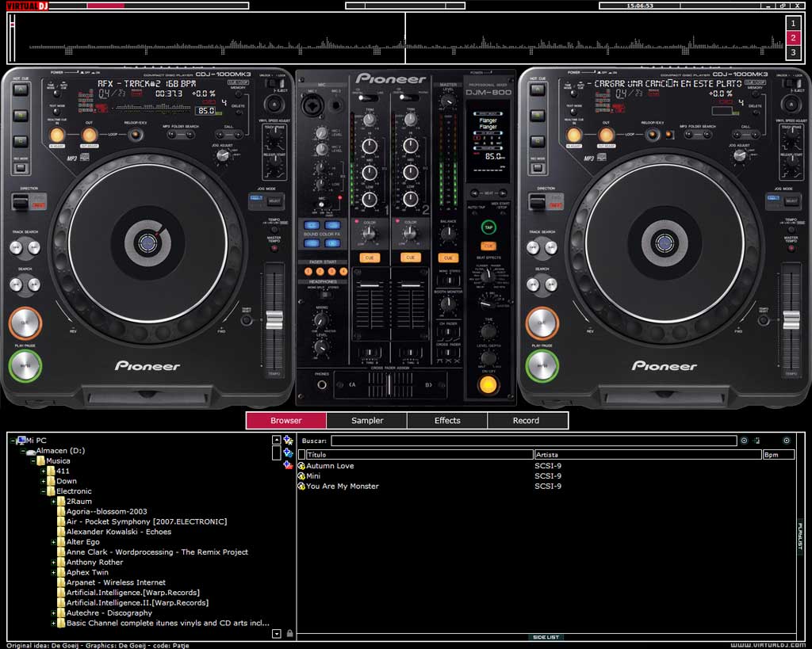Image resolution: width=812 pixels, height=649 pixels.
Task: Select the track Autumn Love
Action: pos(330,466)
